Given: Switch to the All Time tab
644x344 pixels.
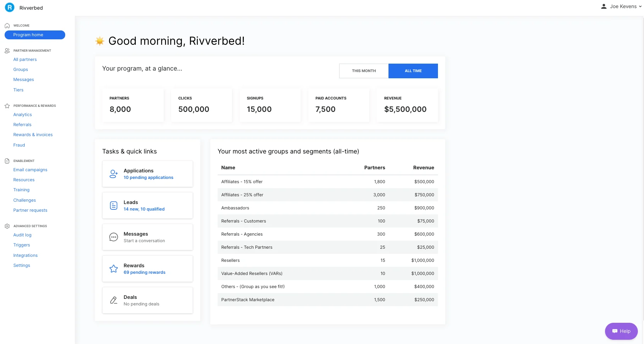Looking at the screenshot, I should coord(413,71).
